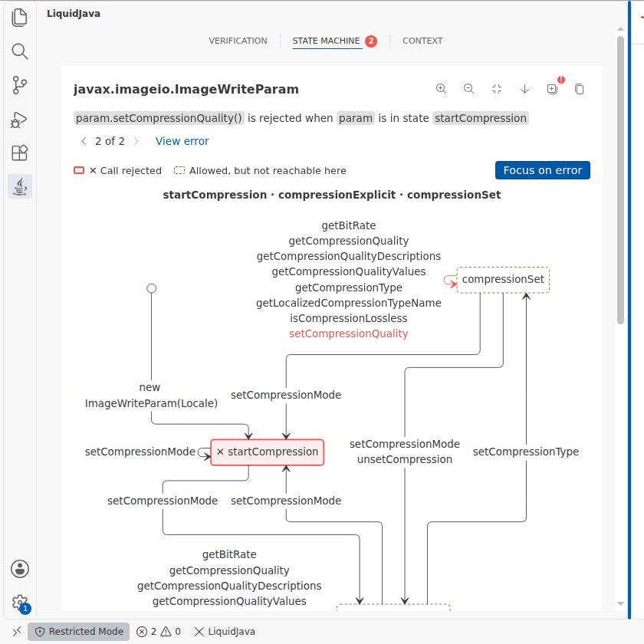Image resolution: width=644 pixels, height=644 pixels.
Task: Click the compressionSet state node
Action: [x=503, y=280]
